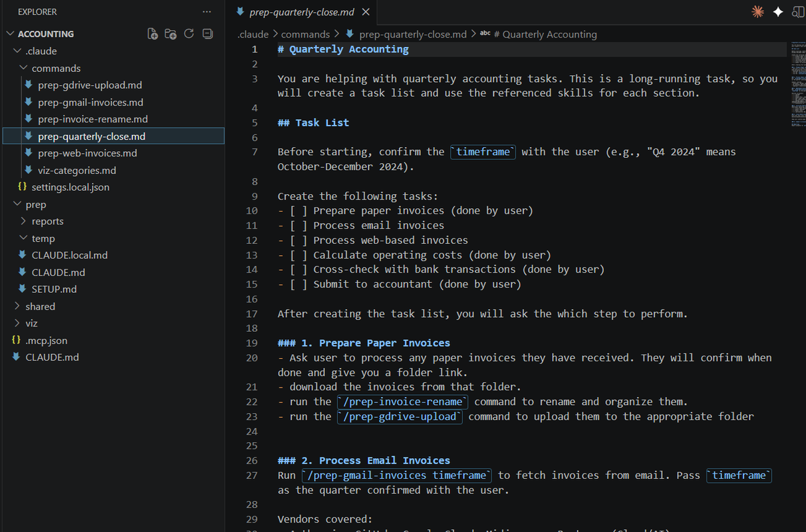Open prep-gmail-invoices.md file
This screenshot has height=532, width=806.
91,102
